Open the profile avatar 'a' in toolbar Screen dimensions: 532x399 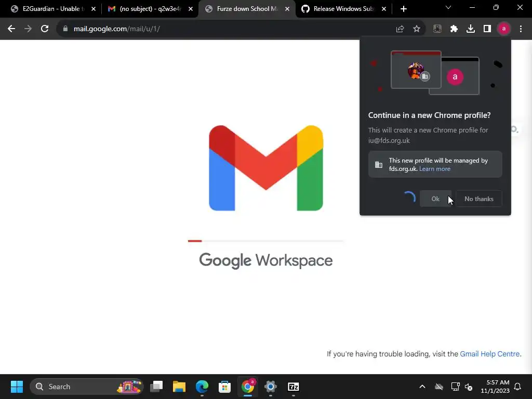[x=504, y=29]
